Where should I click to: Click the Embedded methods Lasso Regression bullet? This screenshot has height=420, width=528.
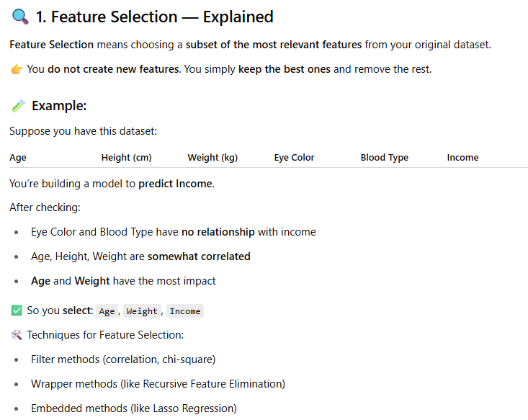point(133,408)
